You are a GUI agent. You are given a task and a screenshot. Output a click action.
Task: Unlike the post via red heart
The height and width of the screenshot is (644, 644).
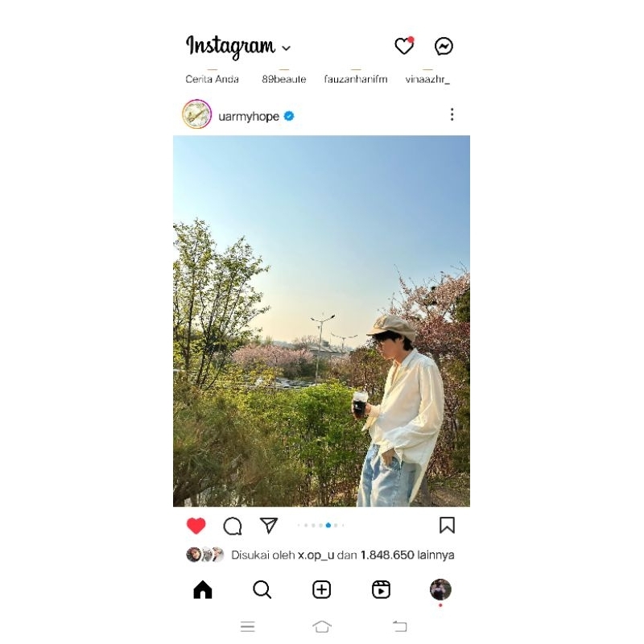click(x=196, y=526)
